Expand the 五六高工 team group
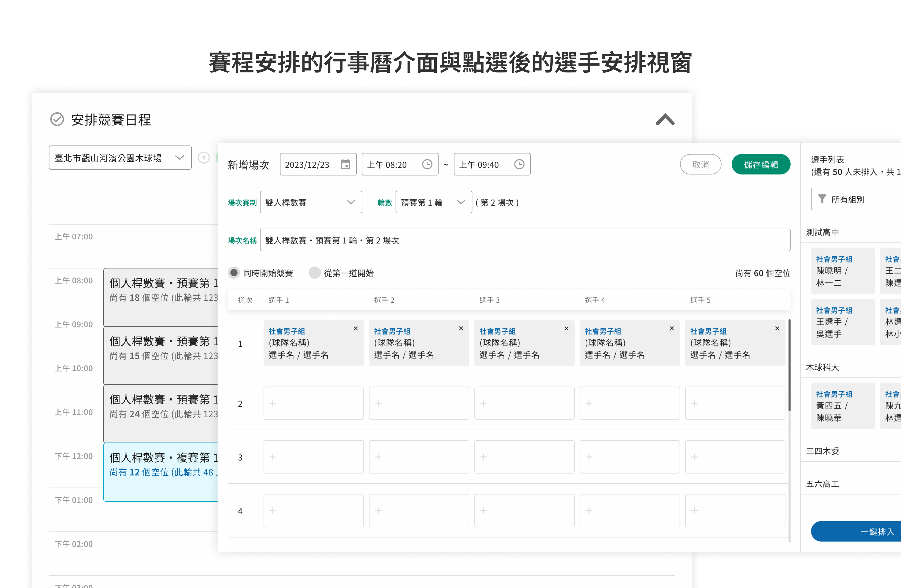This screenshot has height=588, width=901. pyautogui.click(x=851, y=484)
